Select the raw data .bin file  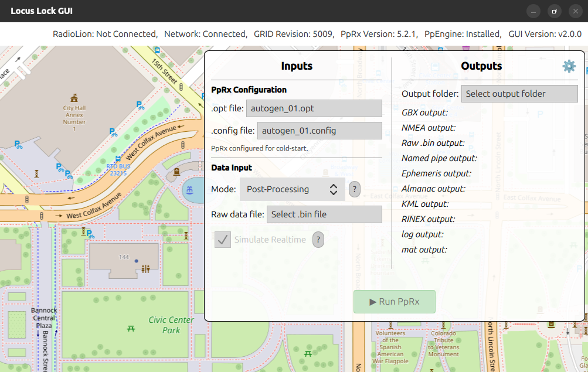click(x=324, y=214)
